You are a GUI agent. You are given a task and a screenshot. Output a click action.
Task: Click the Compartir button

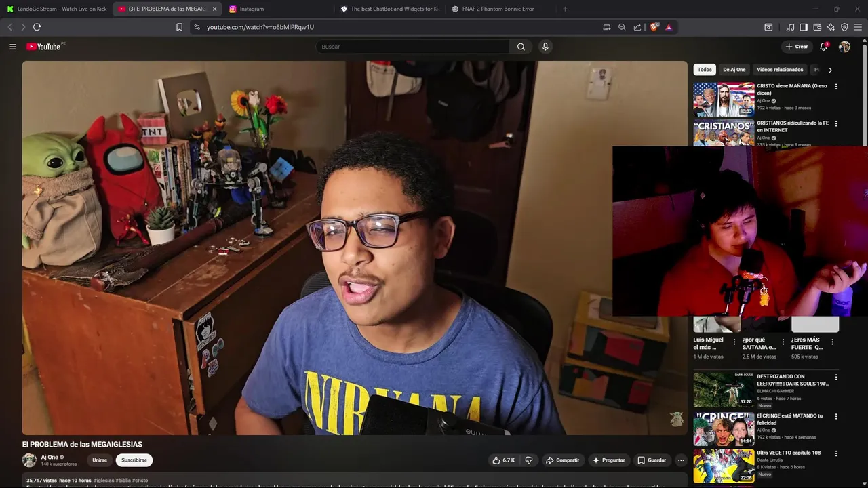tap(563, 460)
